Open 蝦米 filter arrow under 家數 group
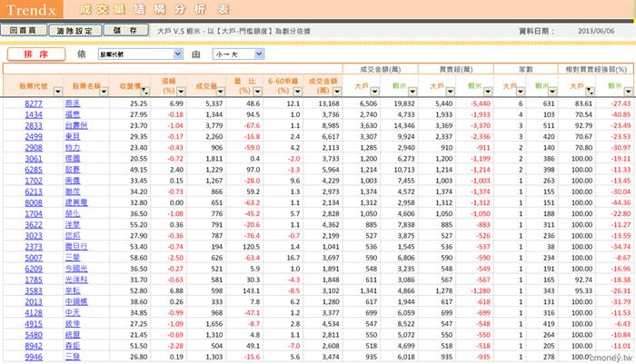Image resolution: width=636 pixels, height=364 pixels. click(552, 91)
